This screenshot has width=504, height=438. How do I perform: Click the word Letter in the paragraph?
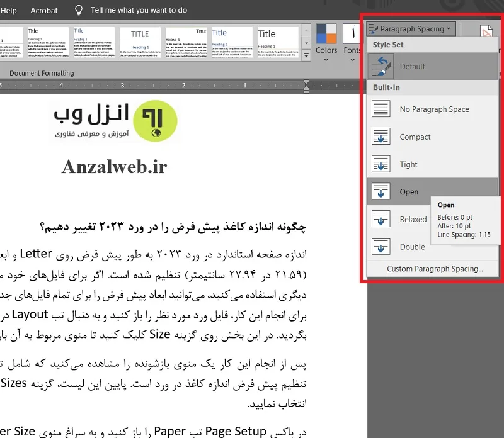coord(36,254)
